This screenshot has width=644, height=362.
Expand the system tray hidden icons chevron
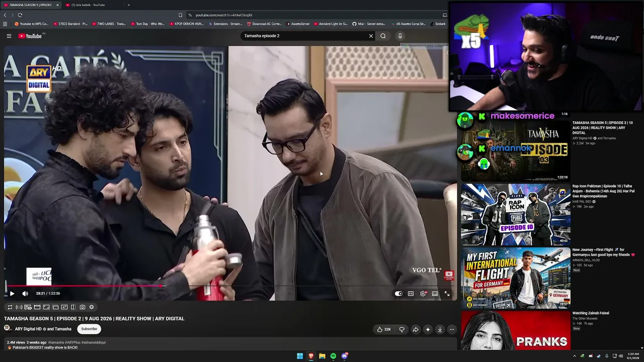point(575,356)
